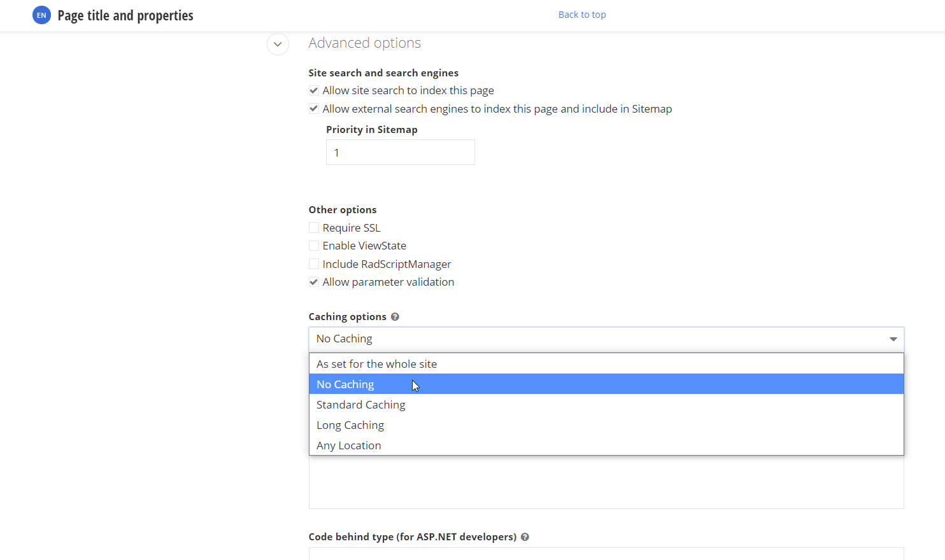Select Standard Caching from the list

(x=361, y=404)
